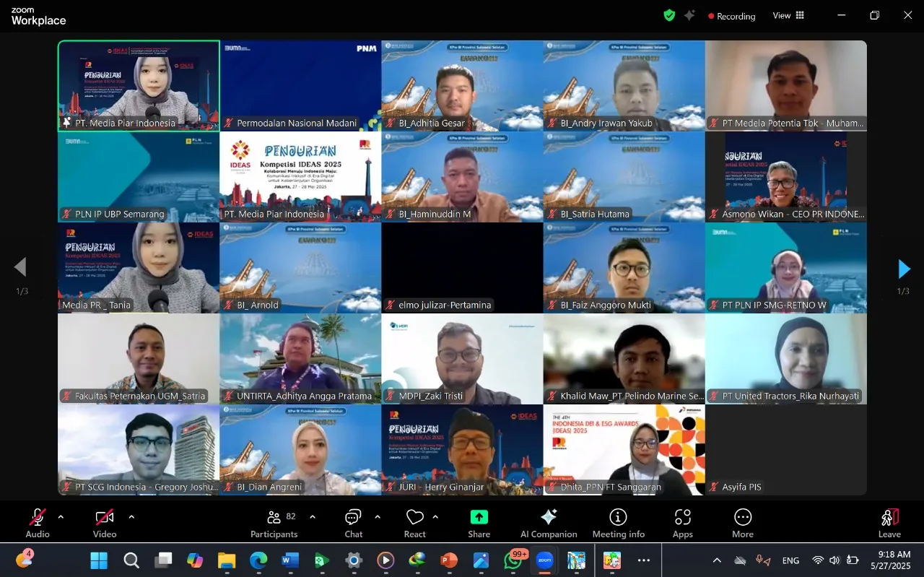Screen dimensions: 924x577
Task: Select the elmo julizar-Pertamina black tile
Action: point(462,268)
